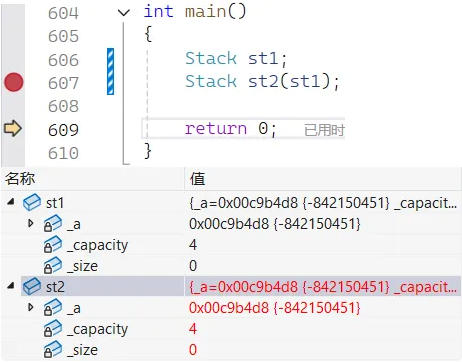Click on st2(st1) in line 607
Viewport: 462px width, 362px height.
[x=289, y=82]
